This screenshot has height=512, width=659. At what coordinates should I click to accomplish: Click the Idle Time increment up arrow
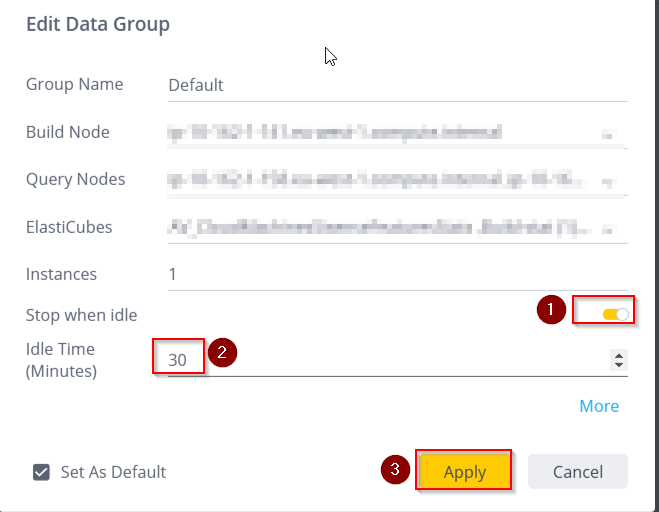click(619, 355)
